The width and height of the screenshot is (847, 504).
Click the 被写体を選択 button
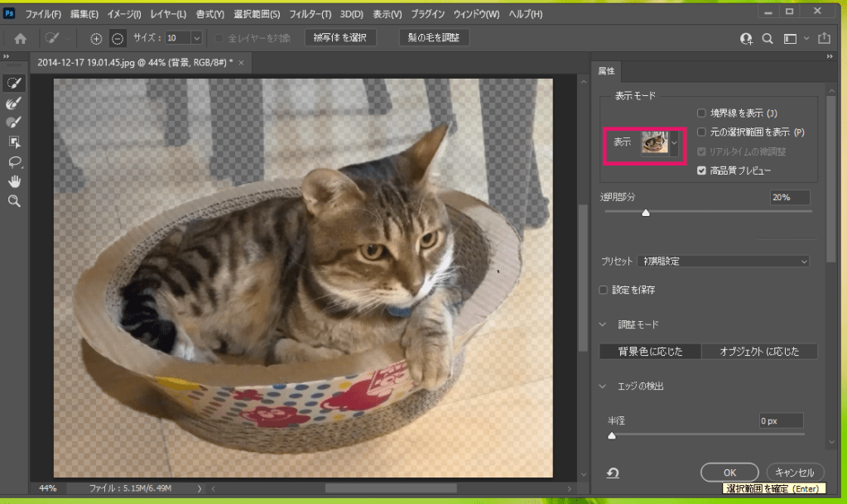pos(341,38)
